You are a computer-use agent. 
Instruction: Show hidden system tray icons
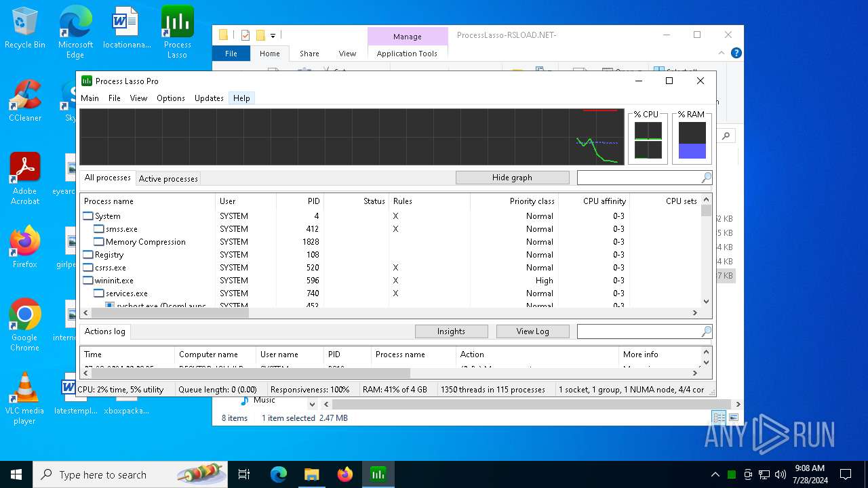click(x=715, y=474)
